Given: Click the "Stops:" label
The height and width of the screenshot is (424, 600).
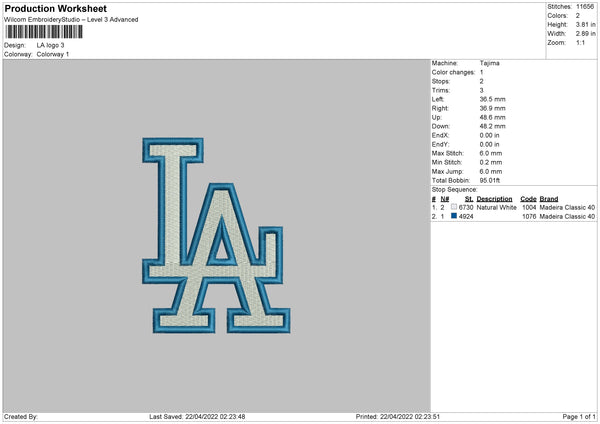Looking at the screenshot, I should click(x=441, y=82).
